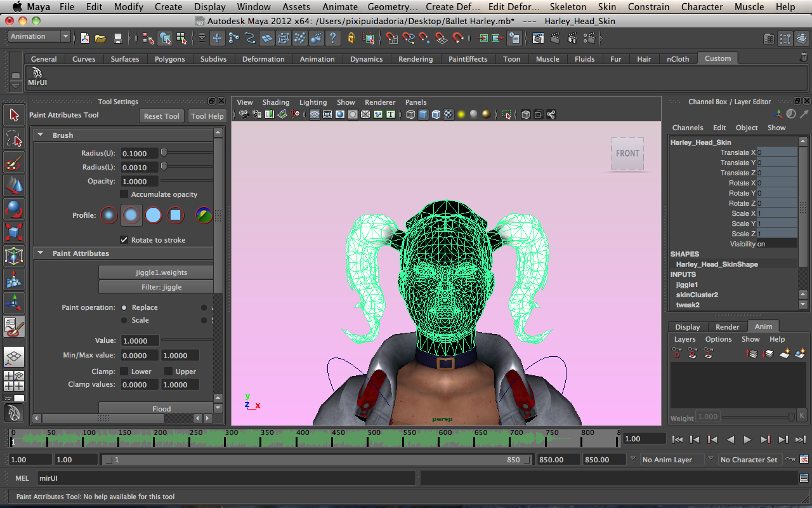Select the Square brush profile
The height and width of the screenshot is (508, 812).
click(176, 215)
